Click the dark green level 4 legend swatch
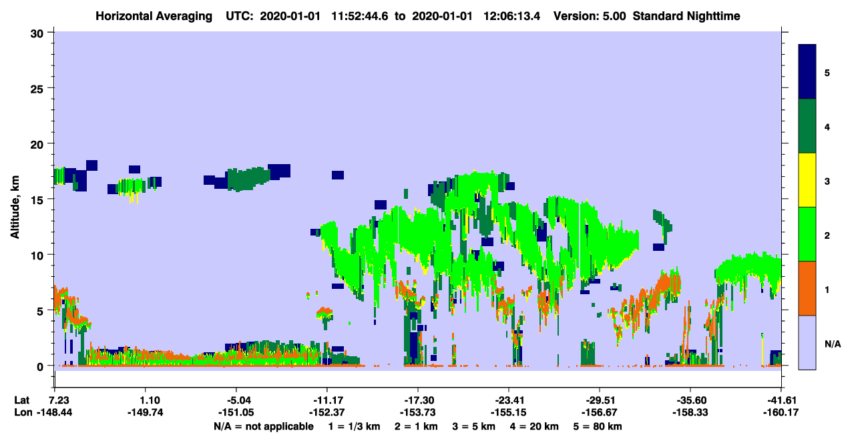Screen dimensions: 868x445 pyautogui.click(x=807, y=126)
